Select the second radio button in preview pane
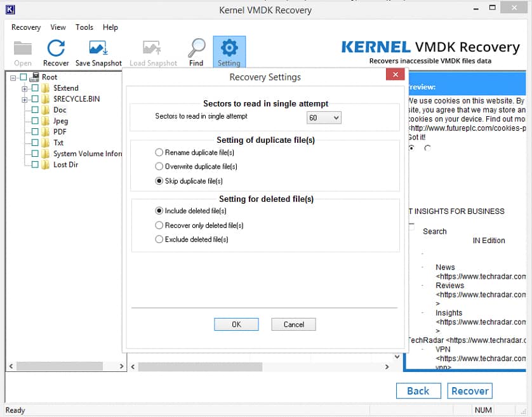This screenshot has width=532, height=417. (x=427, y=148)
